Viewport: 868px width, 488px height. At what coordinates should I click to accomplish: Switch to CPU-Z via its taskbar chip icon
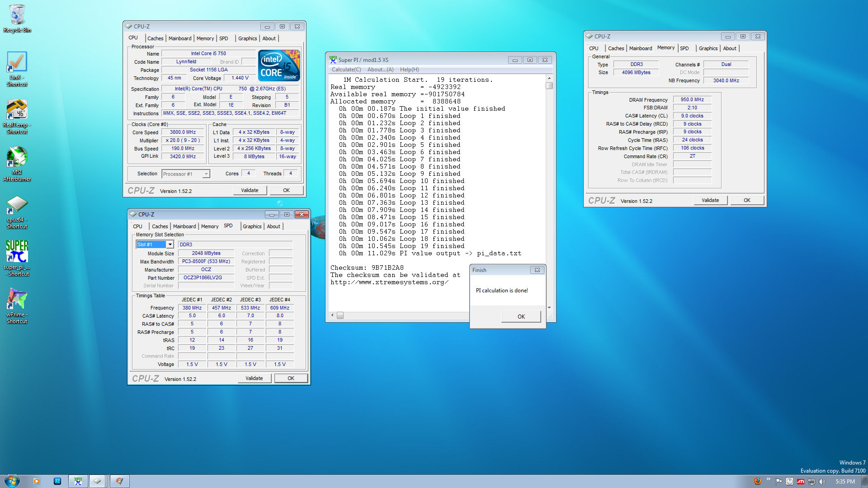(97, 481)
